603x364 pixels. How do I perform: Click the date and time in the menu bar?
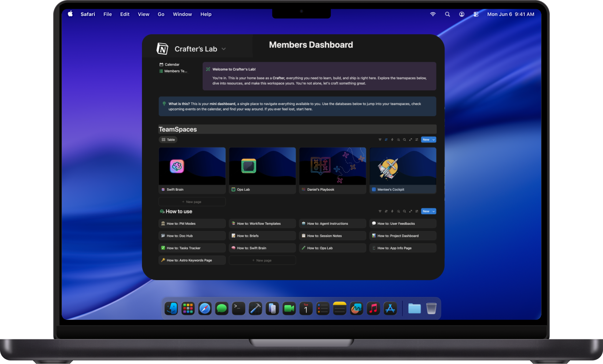[511, 14]
